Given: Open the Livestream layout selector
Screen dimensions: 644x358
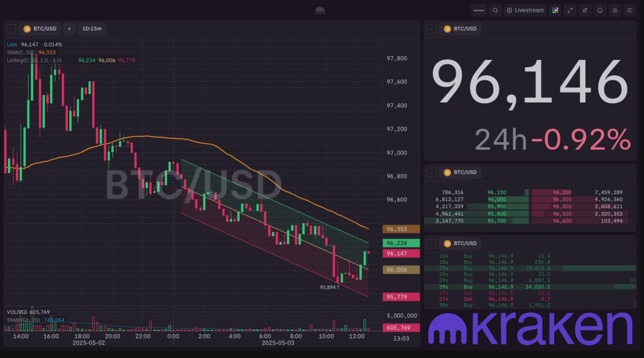Looking at the screenshot, I should 525,10.
